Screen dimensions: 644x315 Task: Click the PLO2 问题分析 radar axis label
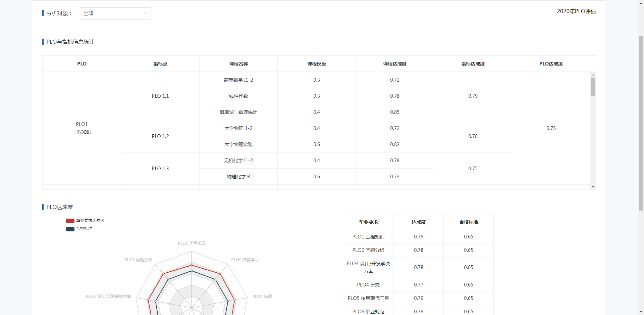tap(138, 260)
